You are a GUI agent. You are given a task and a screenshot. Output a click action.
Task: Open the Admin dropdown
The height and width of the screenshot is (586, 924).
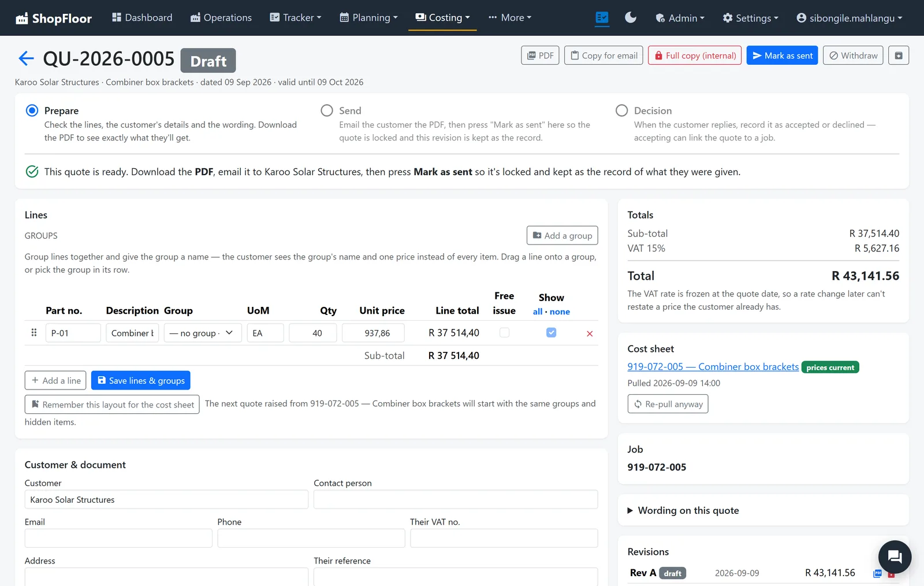pyautogui.click(x=680, y=18)
